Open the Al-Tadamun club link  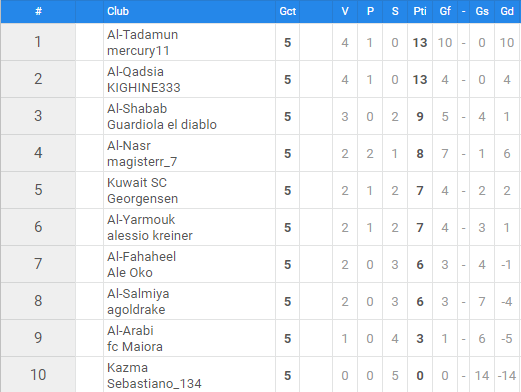[x=142, y=35]
